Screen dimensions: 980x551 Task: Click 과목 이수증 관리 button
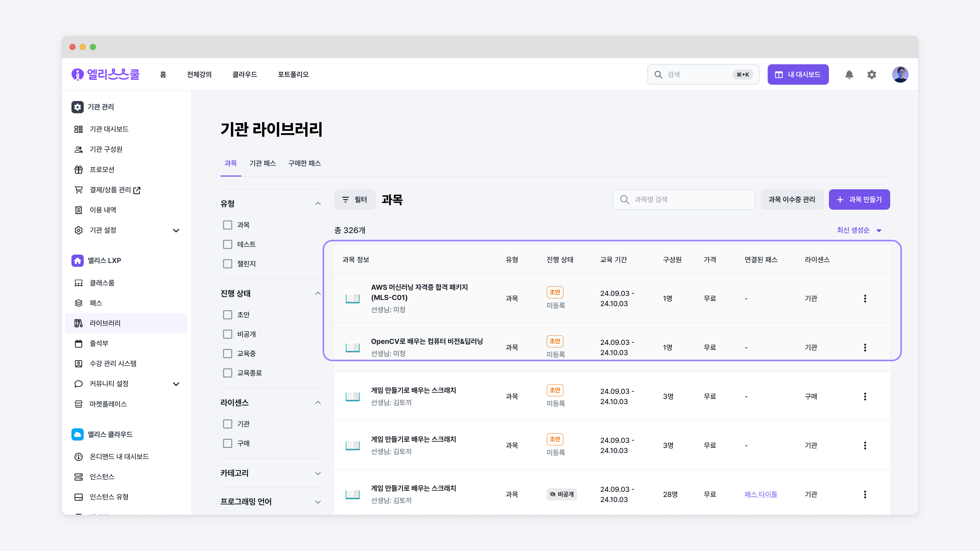point(792,200)
